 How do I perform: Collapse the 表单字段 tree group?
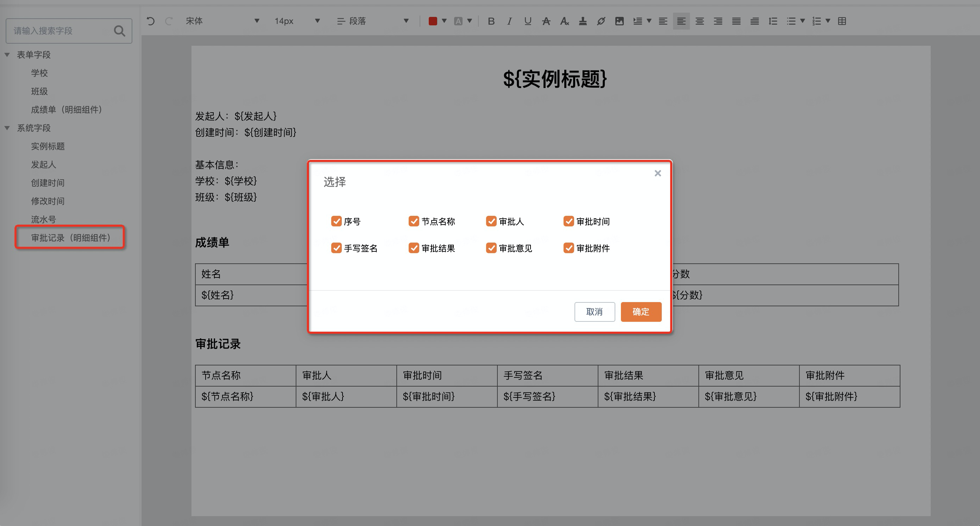pyautogui.click(x=7, y=55)
